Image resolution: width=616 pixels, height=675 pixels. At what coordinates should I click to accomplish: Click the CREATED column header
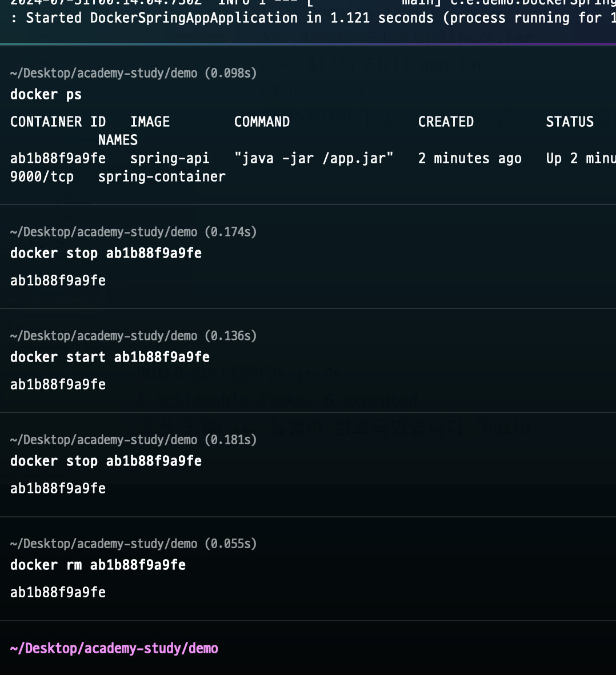coord(446,122)
